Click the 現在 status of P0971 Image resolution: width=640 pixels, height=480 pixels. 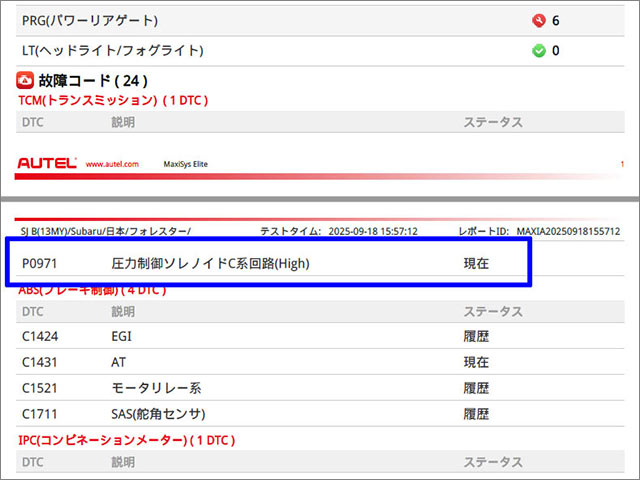tap(476, 262)
